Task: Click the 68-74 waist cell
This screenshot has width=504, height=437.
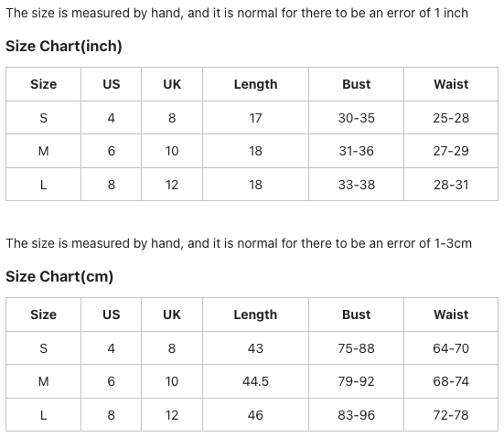Action: pyautogui.click(x=451, y=381)
